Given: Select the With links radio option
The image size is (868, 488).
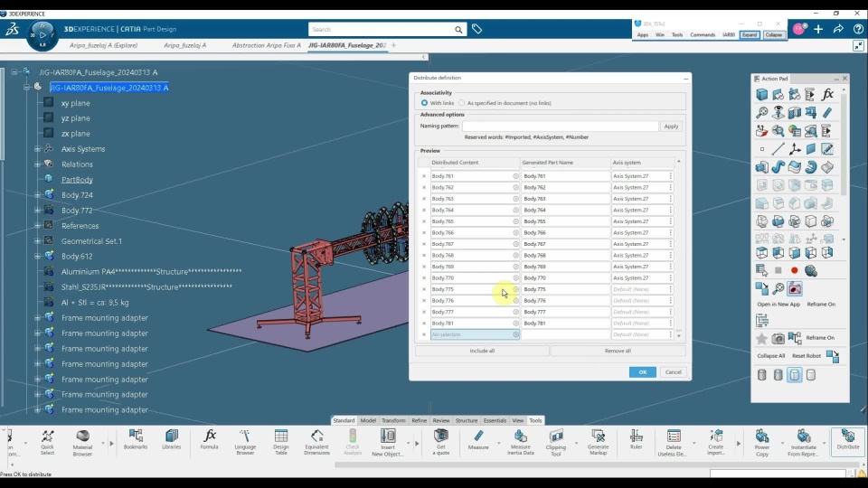Looking at the screenshot, I should (x=424, y=103).
